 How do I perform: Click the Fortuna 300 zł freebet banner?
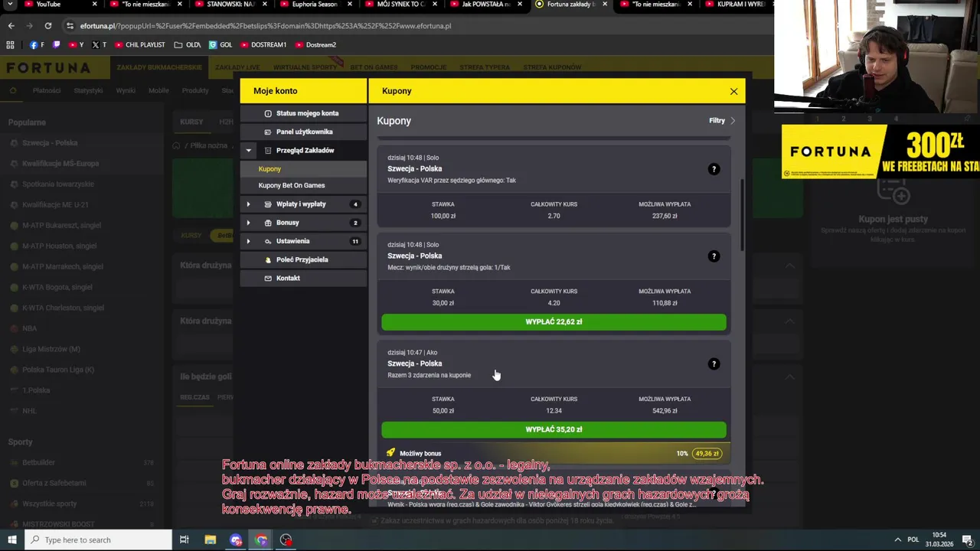pyautogui.click(x=880, y=152)
